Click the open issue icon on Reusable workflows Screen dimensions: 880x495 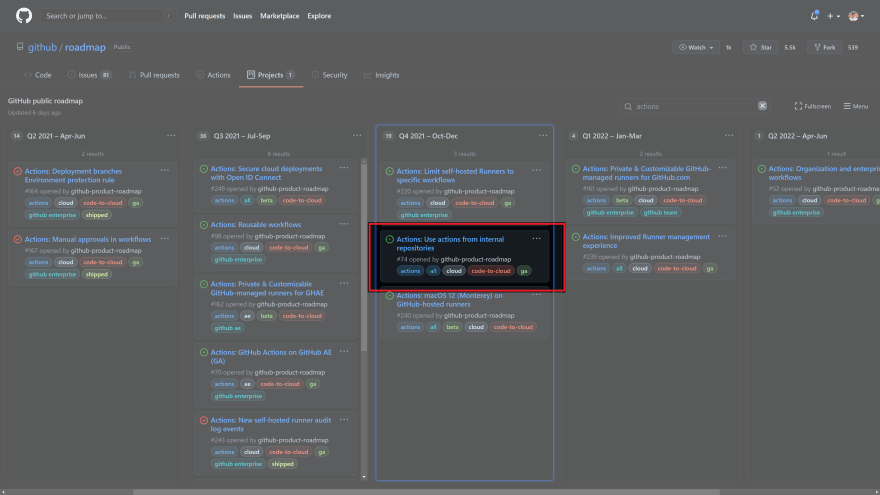(204, 224)
